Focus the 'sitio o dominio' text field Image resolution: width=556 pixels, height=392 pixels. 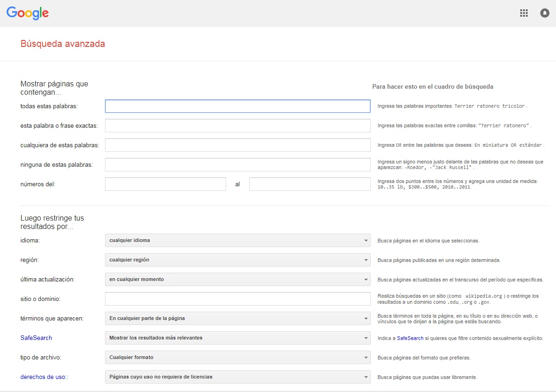coord(237,299)
